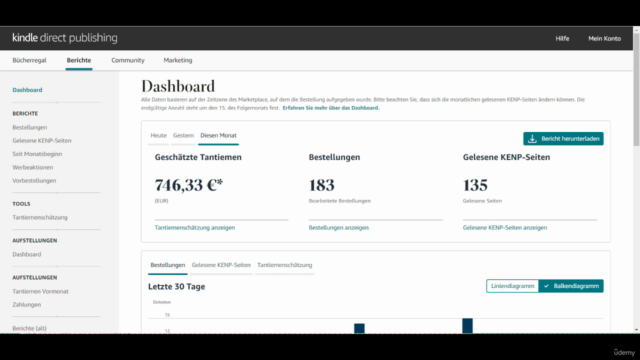
Task: Select the Diesen Monat time range
Action: [218, 136]
